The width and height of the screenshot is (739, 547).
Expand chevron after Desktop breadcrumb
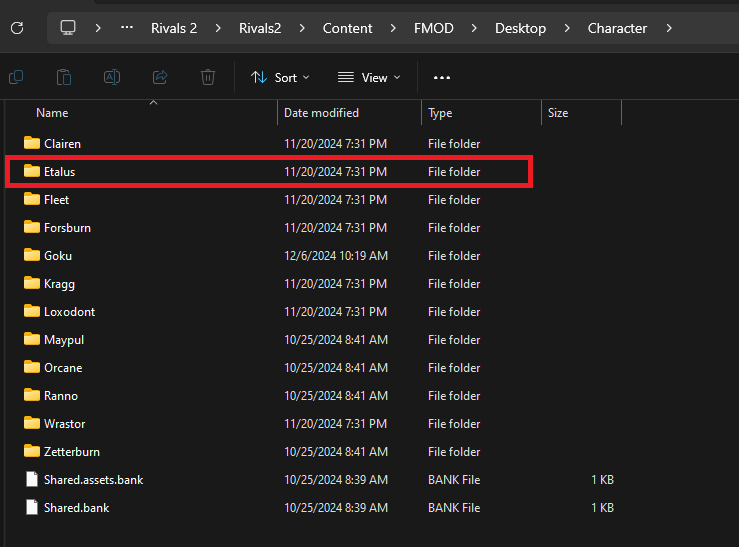567,28
